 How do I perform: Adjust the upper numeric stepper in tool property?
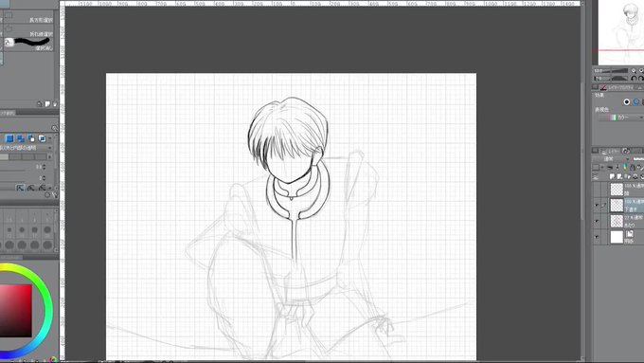[x=44, y=167]
